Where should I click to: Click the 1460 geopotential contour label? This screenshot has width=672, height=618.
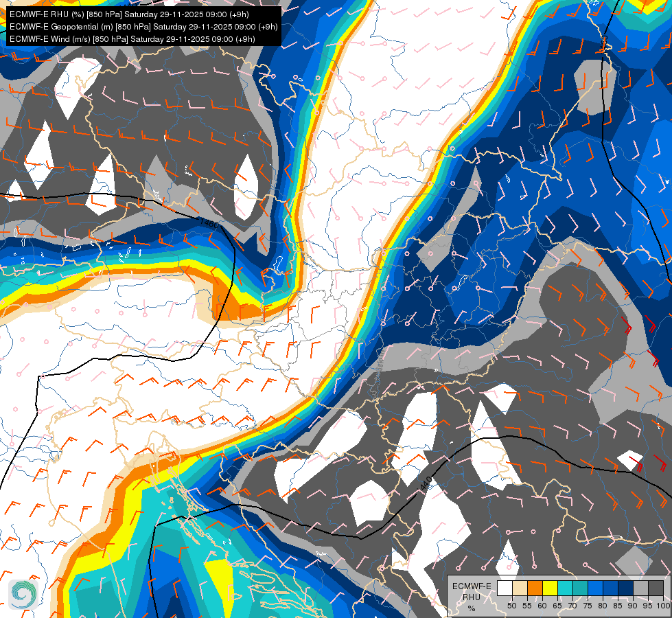[x=209, y=223]
